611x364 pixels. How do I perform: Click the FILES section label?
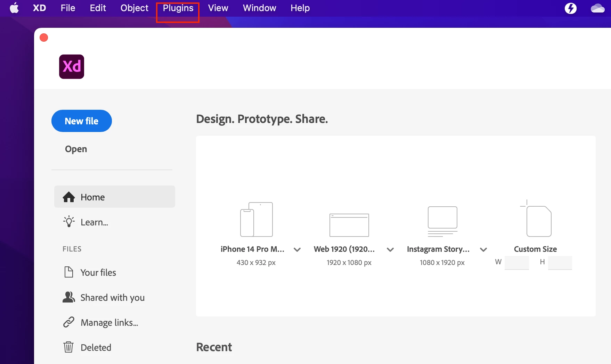(72, 249)
